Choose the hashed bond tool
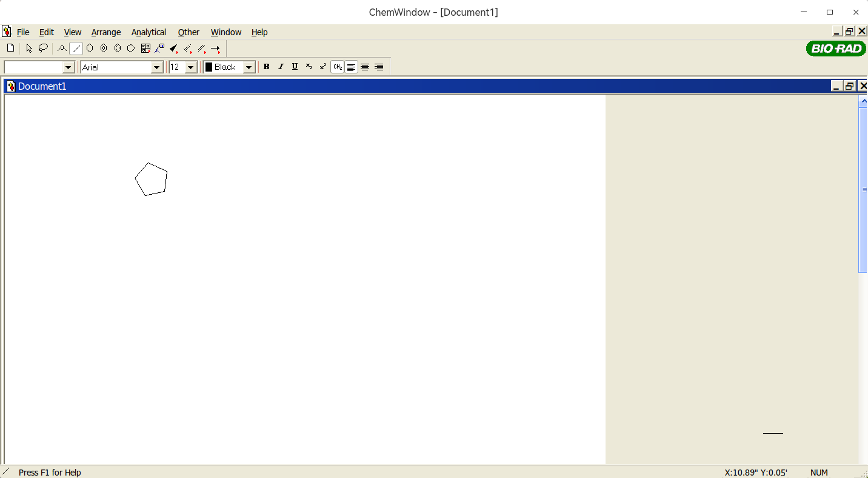868x478 pixels. 188,49
